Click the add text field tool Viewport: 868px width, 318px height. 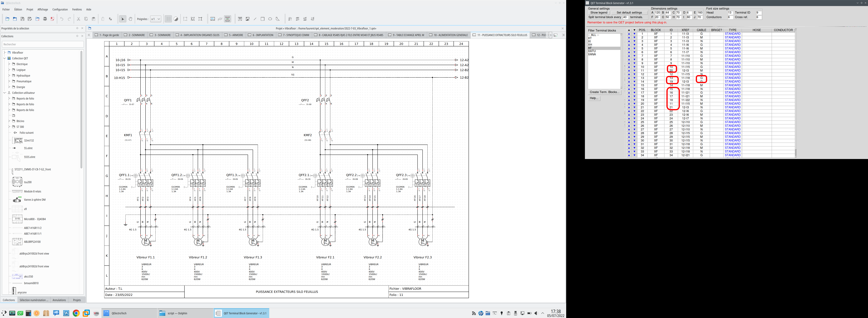pyautogui.click(x=240, y=19)
